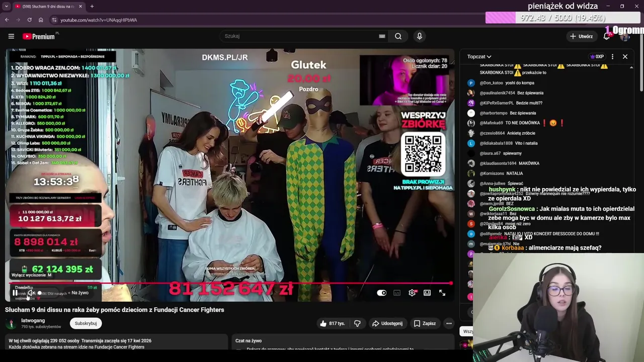644x362 pixels.
Task: Click @Don_katoo chat message
Action: [x=507, y=83]
